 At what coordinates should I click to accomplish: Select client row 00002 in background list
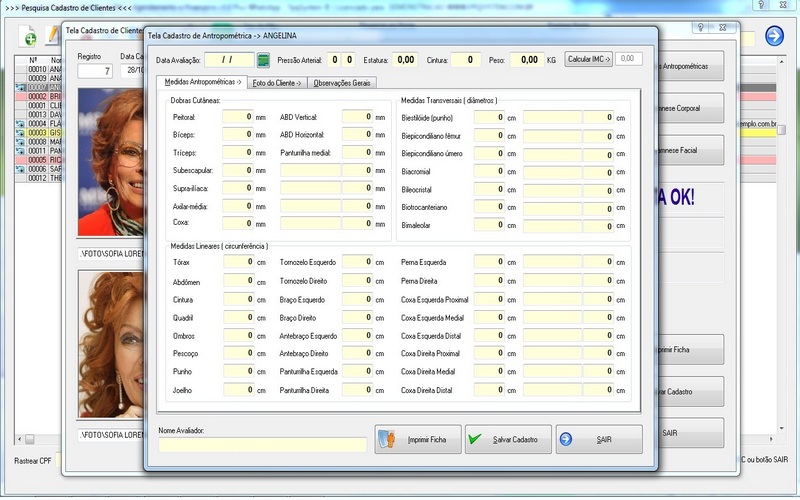tap(38, 96)
